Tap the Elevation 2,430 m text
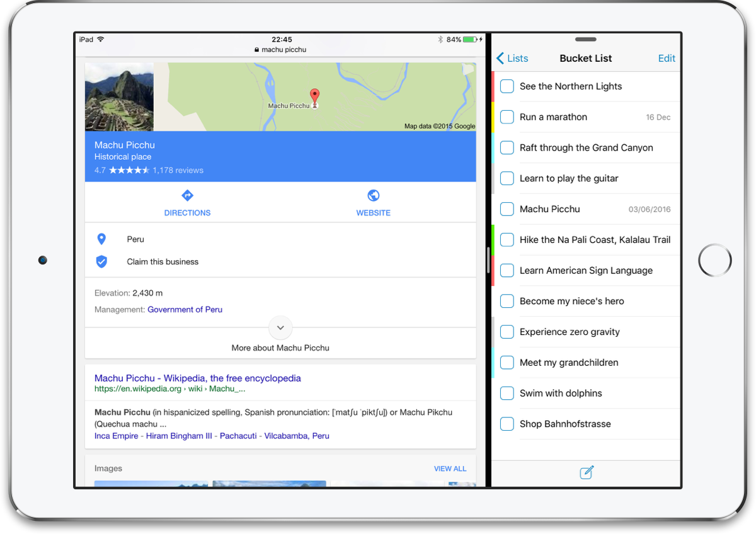The image size is (756, 534). 129,293
